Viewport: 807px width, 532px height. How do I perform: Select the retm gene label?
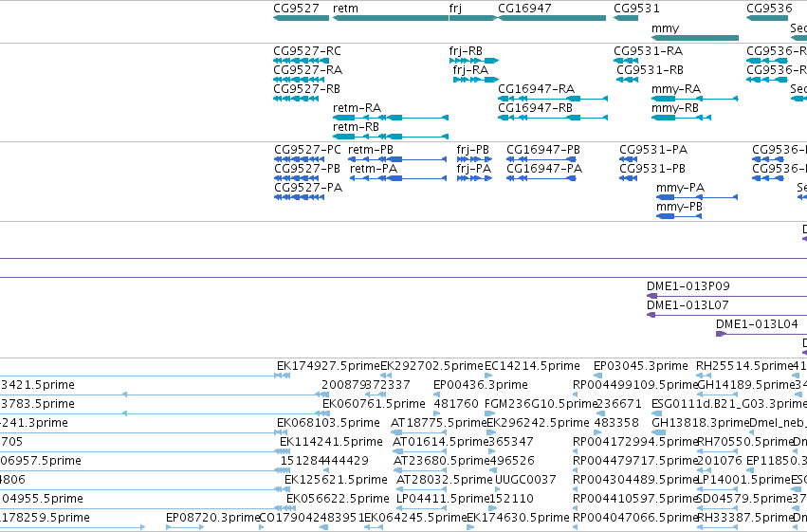coord(345,9)
